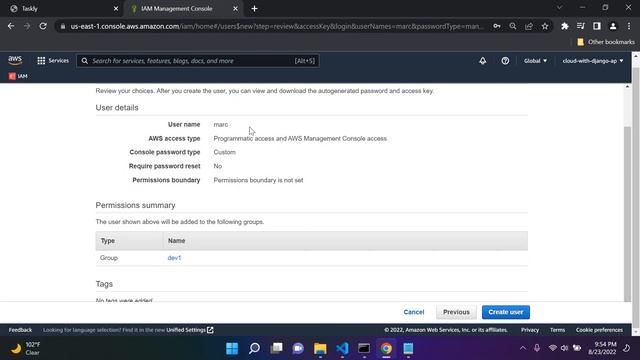Screen dimensions: 640x360
Task: Open the Services grid menu
Action: (x=53, y=61)
